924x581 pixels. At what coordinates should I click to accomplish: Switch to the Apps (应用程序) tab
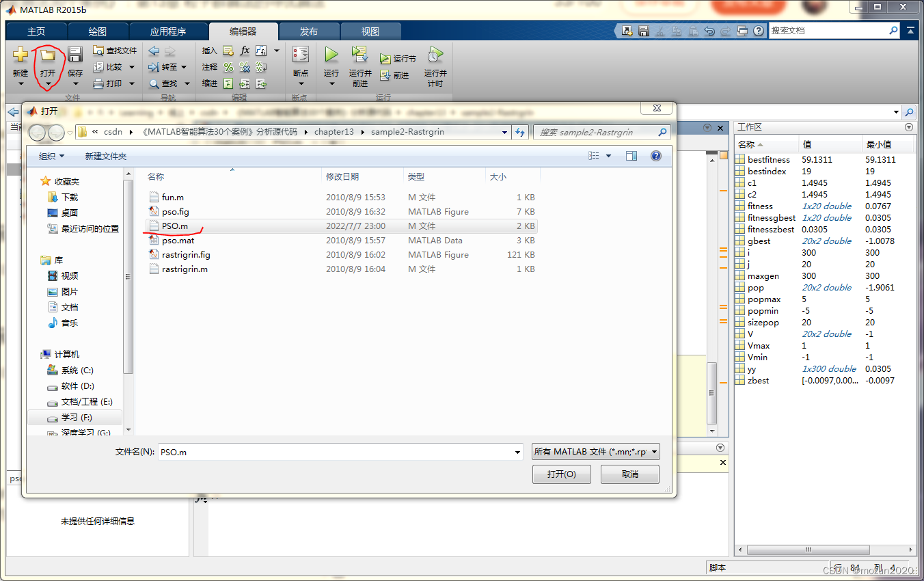tap(168, 31)
